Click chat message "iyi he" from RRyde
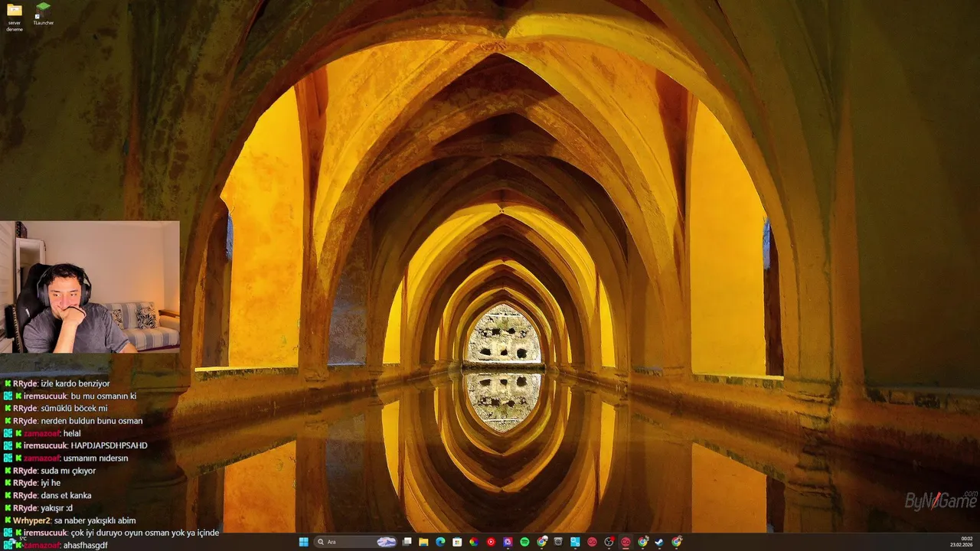This screenshot has height=551, width=980. point(51,483)
